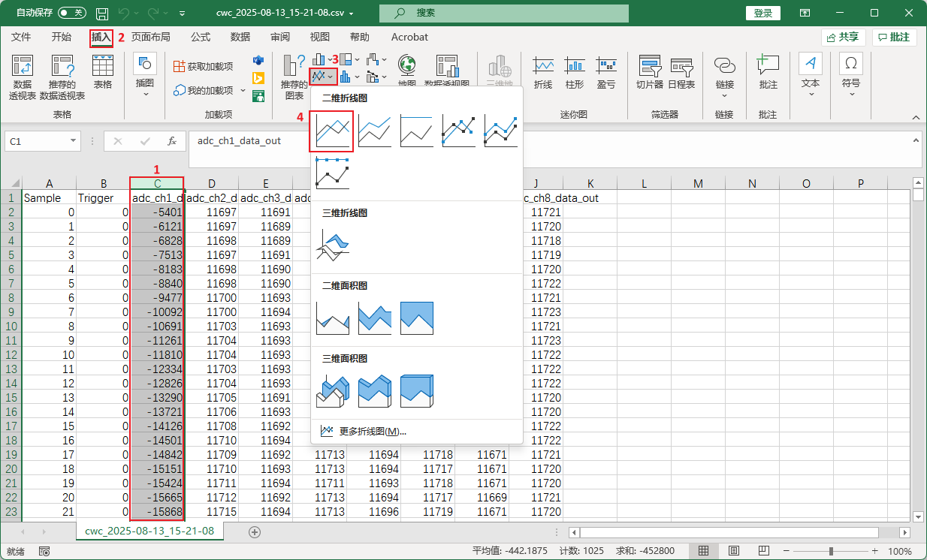Switch to the 公式 tab
927x560 pixels.
(201, 37)
